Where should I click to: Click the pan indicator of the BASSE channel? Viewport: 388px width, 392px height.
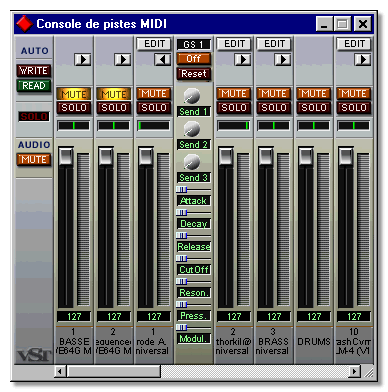coord(74,126)
